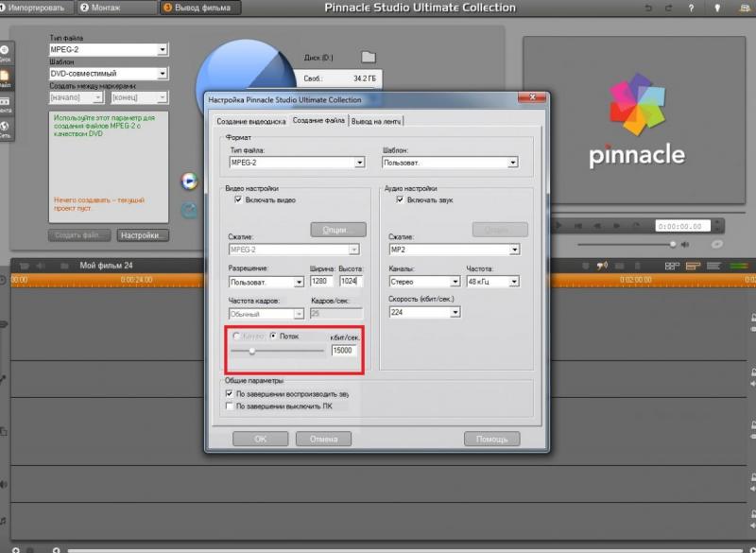
Task: Click the redo arrow in top bar
Action: (668, 9)
